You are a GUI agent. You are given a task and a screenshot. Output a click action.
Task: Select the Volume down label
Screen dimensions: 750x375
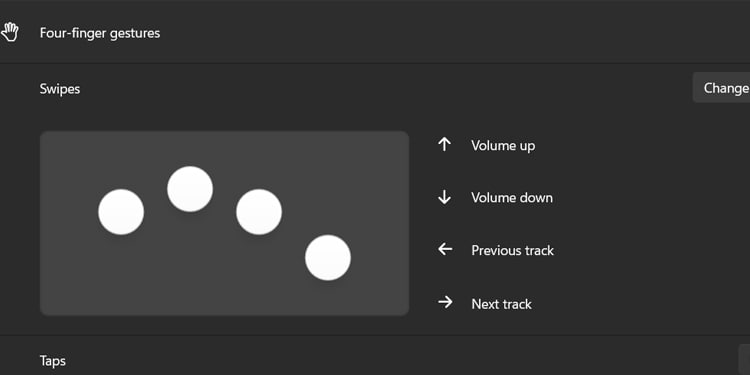coord(512,198)
